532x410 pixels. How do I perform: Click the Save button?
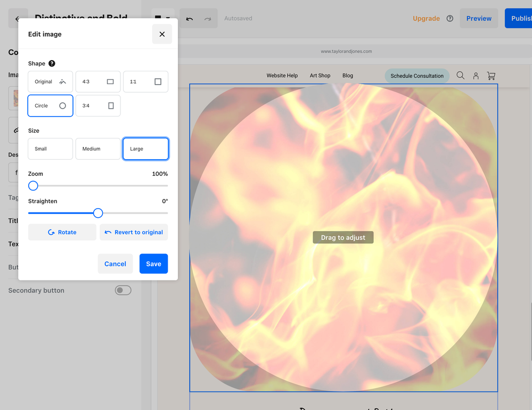click(153, 264)
